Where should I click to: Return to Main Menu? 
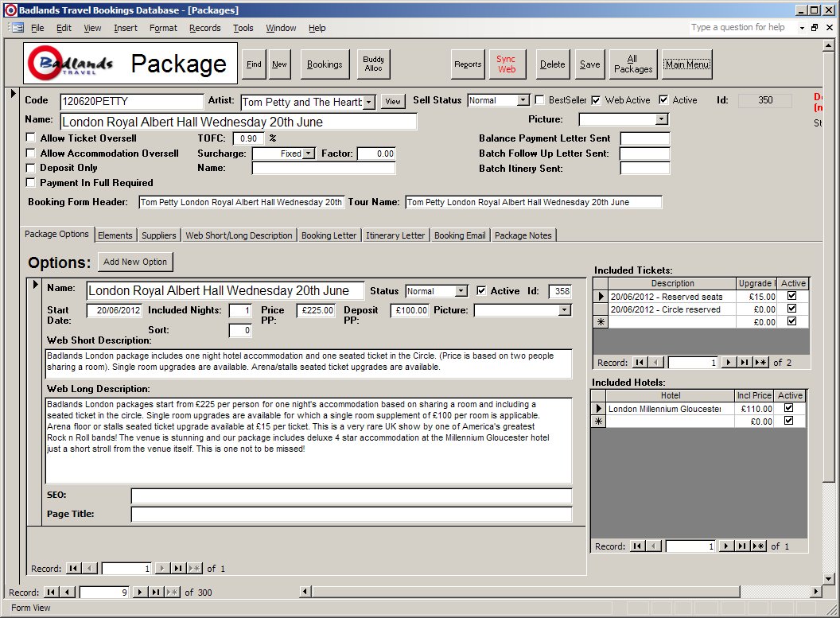[x=687, y=64]
